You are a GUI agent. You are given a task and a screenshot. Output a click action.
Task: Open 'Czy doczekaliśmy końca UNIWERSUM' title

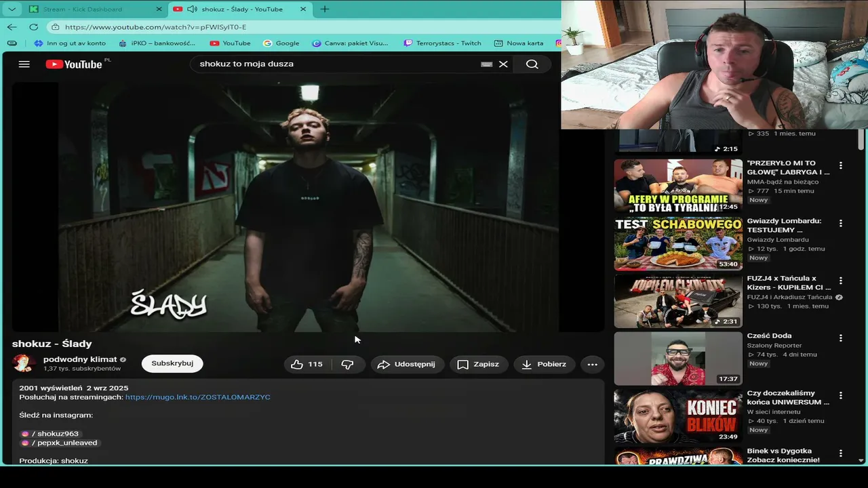tap(788, 398)
